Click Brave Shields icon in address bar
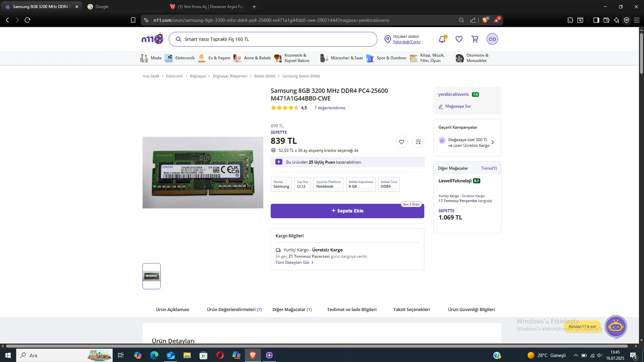Screen dimensions: 644x362 coord(485,20)
